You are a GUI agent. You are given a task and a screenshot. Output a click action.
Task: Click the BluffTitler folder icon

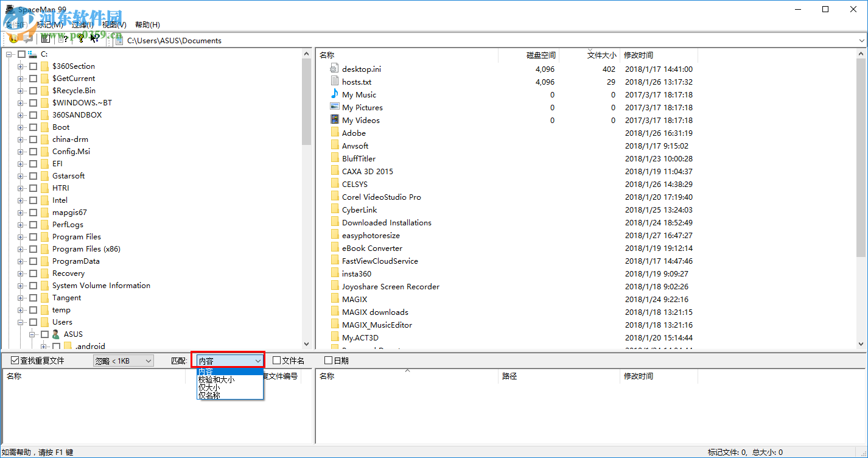tap(334, 158)
